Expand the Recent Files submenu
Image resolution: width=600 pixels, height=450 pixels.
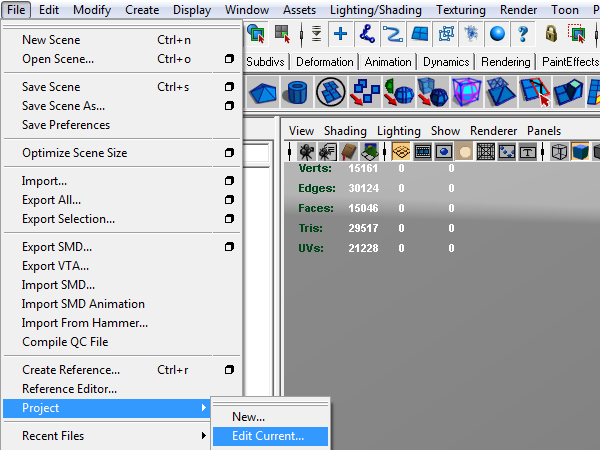204,435
